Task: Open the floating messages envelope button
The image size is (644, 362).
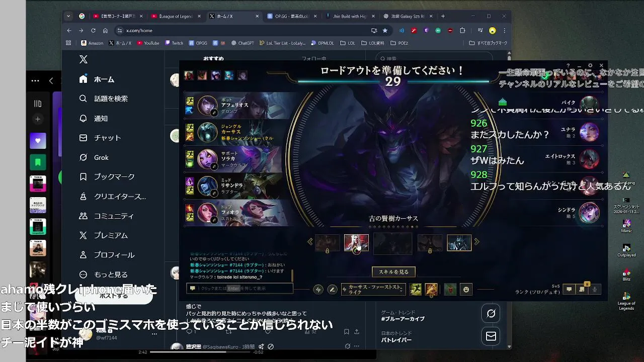Action: (x=491, y=336)
